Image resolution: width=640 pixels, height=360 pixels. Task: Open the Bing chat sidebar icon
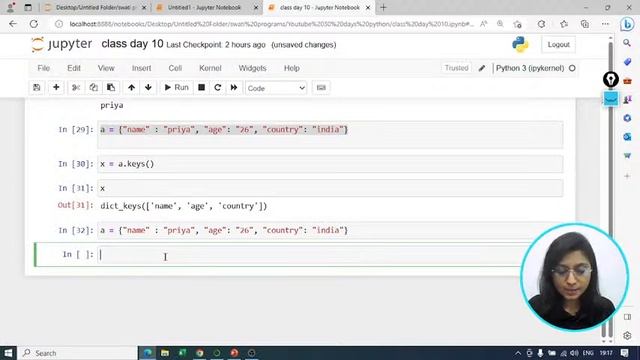[627, 24]
